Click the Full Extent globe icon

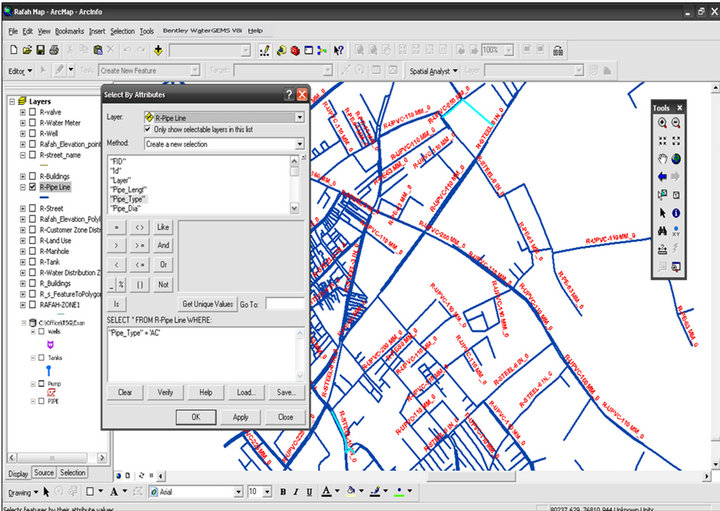click(x=676, y=159)
